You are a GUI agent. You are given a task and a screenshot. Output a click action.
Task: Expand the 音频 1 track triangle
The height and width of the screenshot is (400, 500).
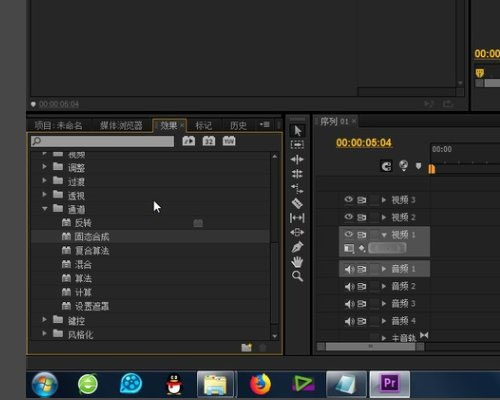[x=384, y=269]
